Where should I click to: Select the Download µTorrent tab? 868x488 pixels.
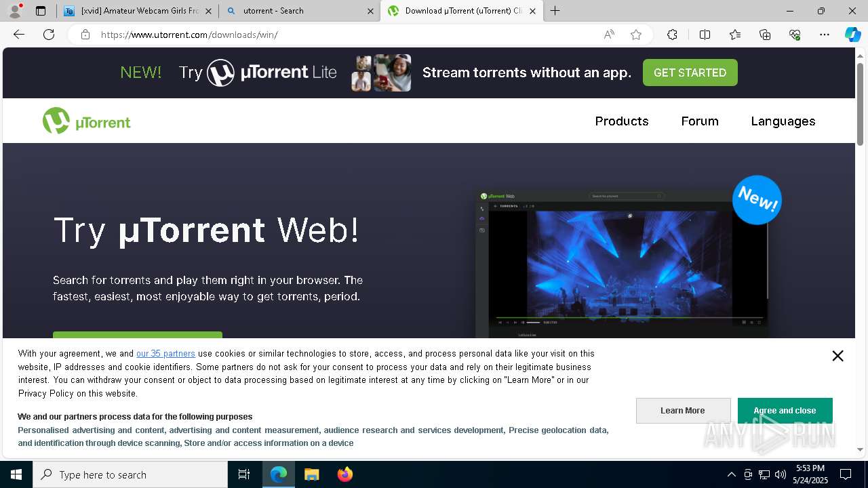[462, 11]
